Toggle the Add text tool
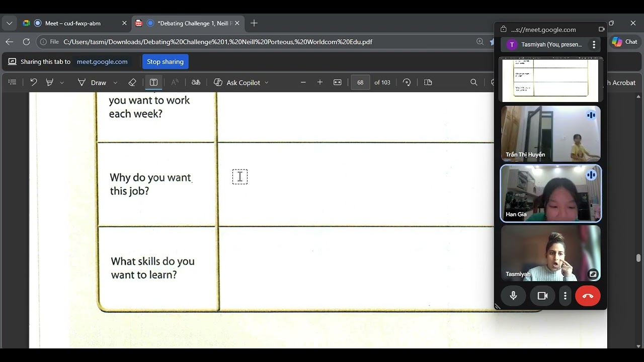644x362 pixels. click(x=154, y=82)
